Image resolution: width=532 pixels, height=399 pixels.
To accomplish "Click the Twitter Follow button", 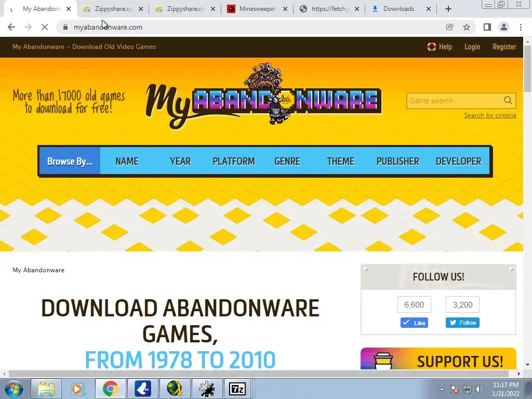I will 462,323.
